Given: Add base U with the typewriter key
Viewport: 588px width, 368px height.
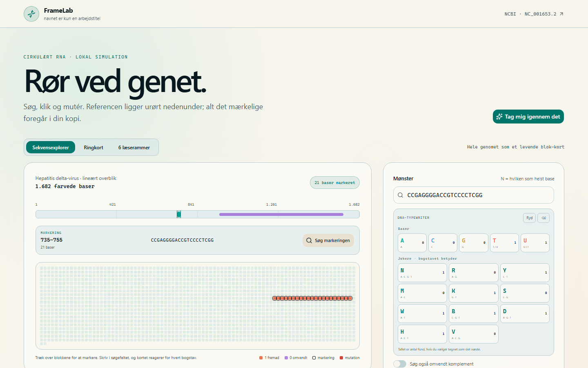Looking at the screenshot, I should (x=535, y=243).
